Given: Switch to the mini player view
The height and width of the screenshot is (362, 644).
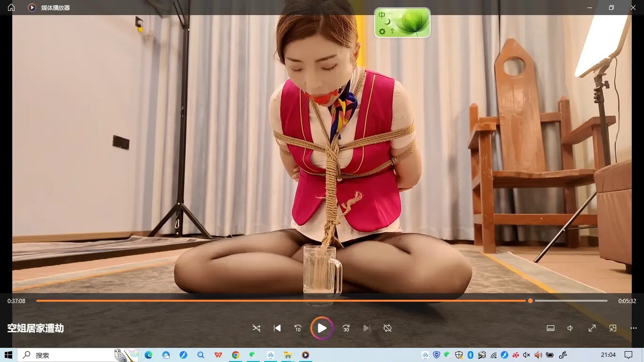Looking at the screenshot, I should [613, 328].
